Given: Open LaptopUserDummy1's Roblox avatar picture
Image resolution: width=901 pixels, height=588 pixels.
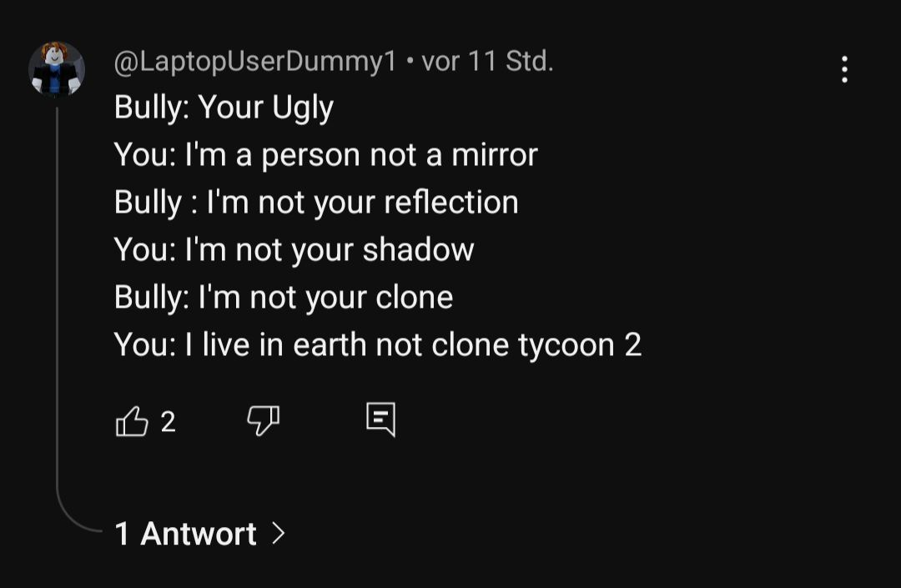Looking at the screenshot, I should click(57, 69).
